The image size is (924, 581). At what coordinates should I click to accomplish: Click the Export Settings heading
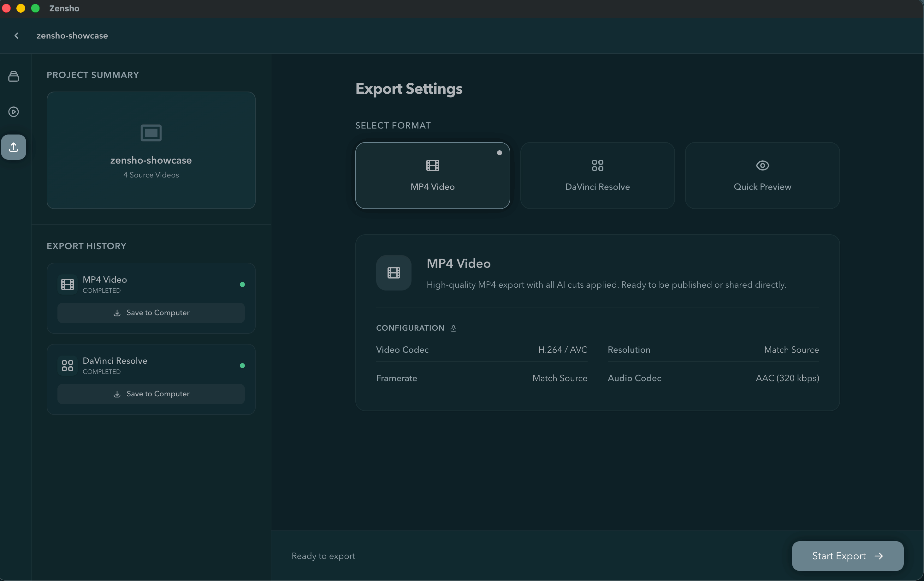click(409, 89)
